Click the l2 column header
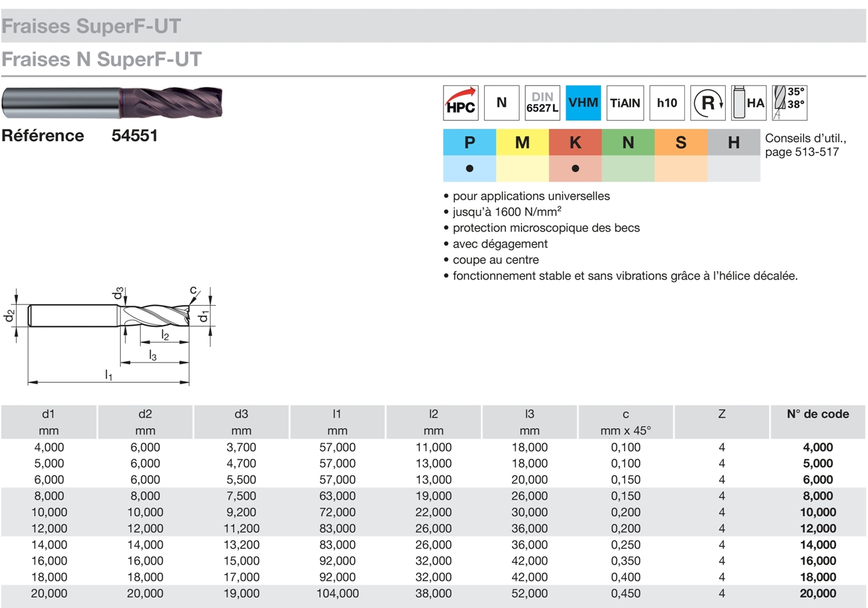 tap(433, 414)
